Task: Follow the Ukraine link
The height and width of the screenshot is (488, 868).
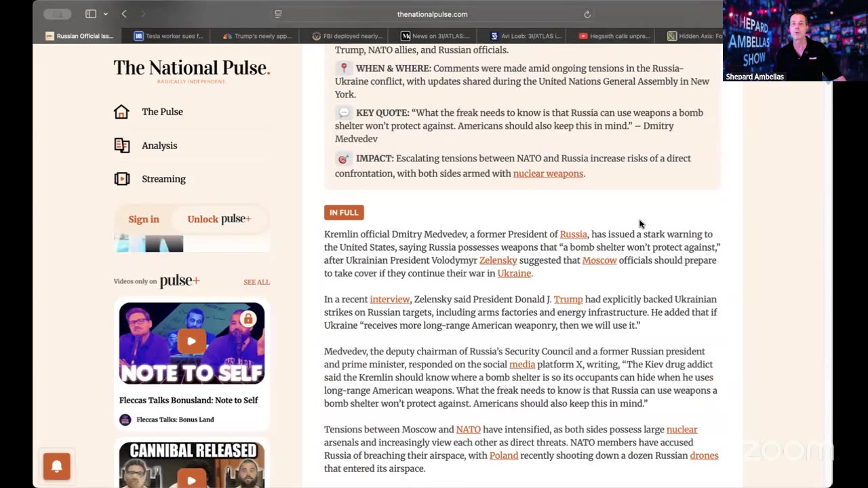Action: (514, 273)
